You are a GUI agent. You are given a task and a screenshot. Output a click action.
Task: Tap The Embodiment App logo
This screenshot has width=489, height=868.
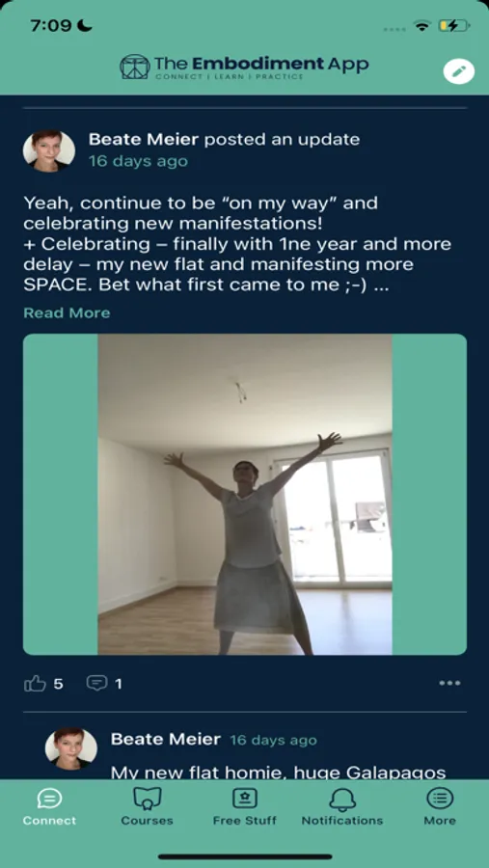tap(244, 67)
